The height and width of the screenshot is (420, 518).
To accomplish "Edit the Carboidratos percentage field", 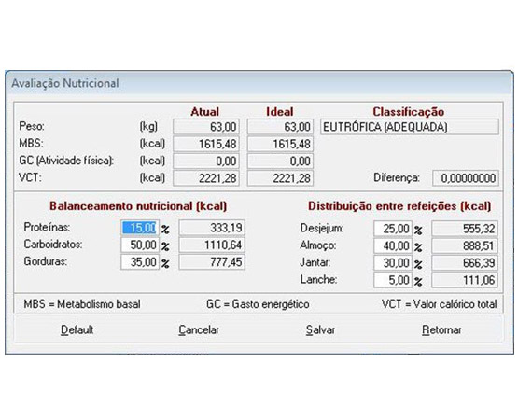I will click(140, 245).
